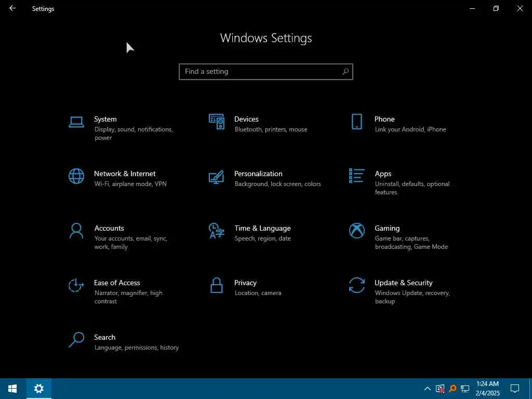Click 'Uninstall, defaults, optional features' description
This screenshot has width=532, height=399.
[x=412, y=188]
